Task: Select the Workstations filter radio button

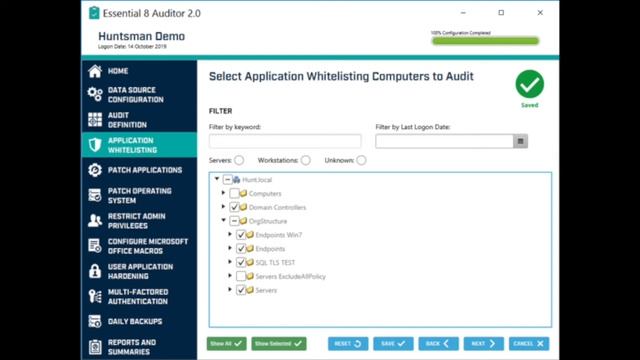Action: [306, 160]
